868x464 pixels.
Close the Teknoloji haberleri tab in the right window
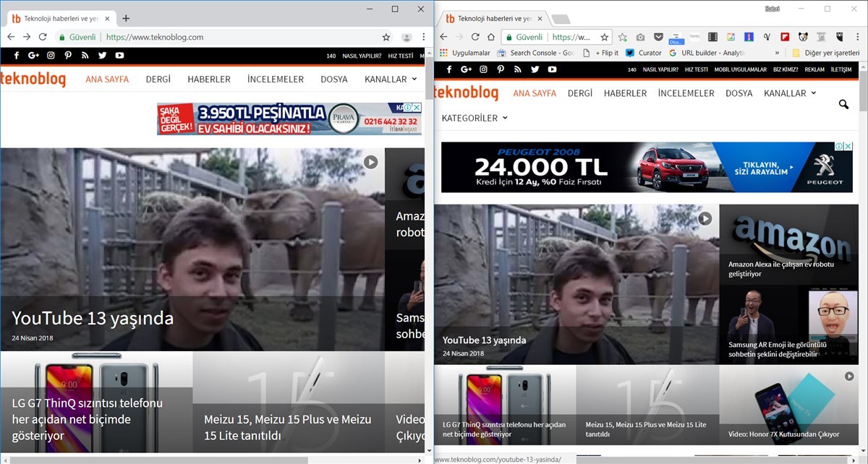(541, 19)
